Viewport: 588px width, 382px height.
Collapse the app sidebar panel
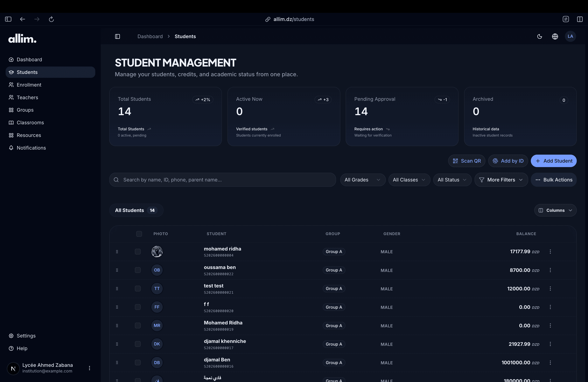[x=118, y=36]
